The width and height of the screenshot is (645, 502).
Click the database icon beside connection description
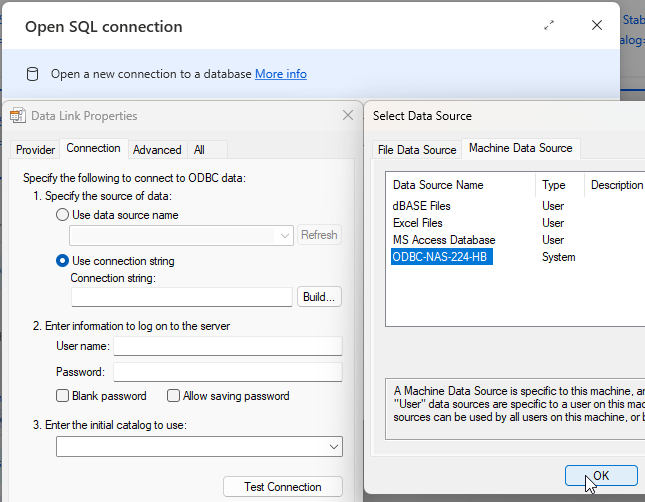[x=32, y=74]
